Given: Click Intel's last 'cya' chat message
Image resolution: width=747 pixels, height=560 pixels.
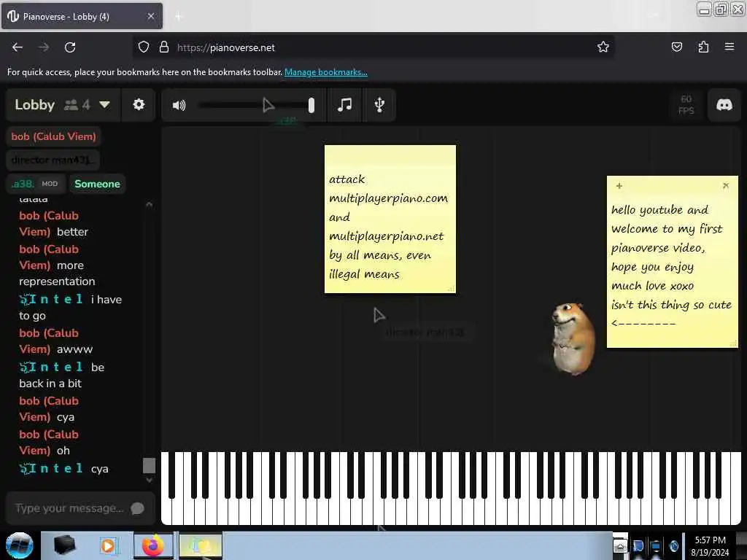Looking at the screenshot, I should point(100,469).
